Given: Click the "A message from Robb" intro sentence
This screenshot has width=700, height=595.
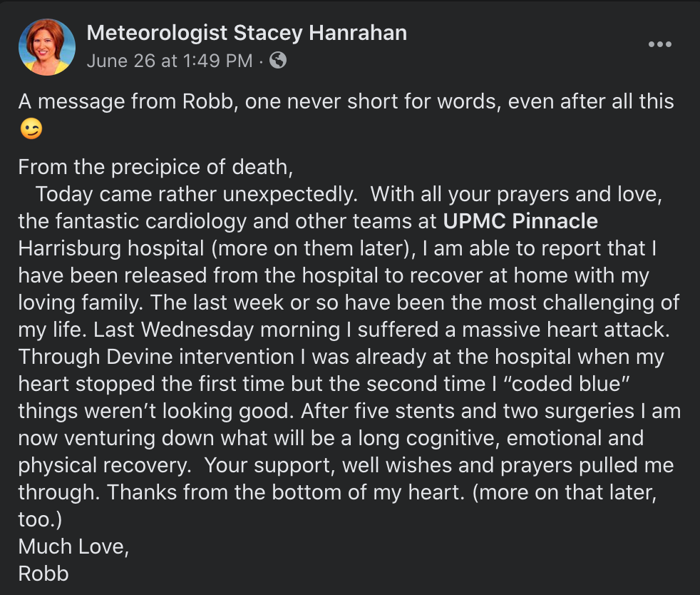Looking at the screenshot, I should [x=346, y=101].
